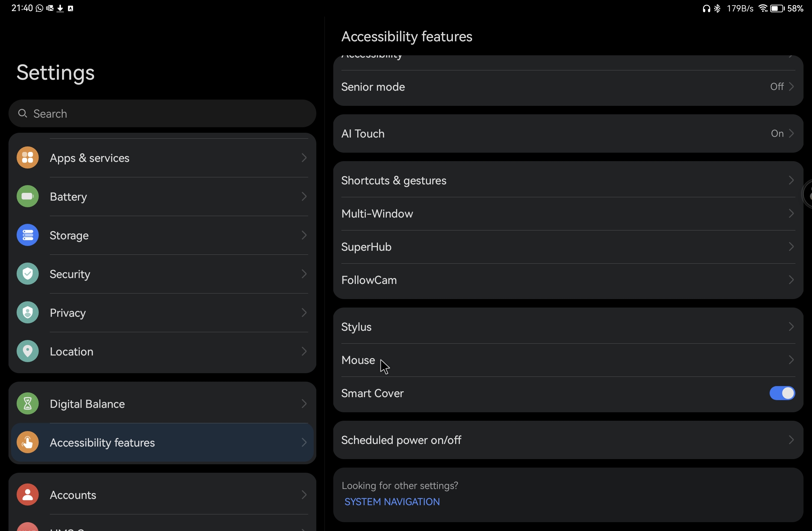Screen dimensions: 812x531
Task: Tap the search magnifier icon
Action: (x=23, y=114)
